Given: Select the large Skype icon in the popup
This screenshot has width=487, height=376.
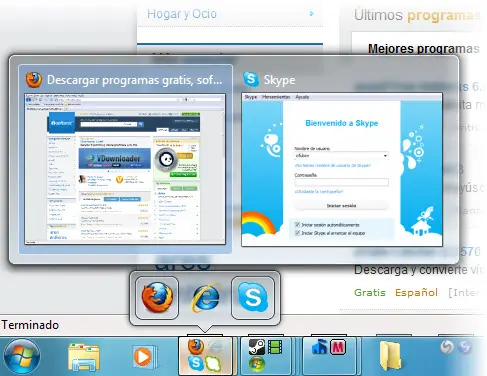Looking at the screenshot, I should tap(253, 298).
